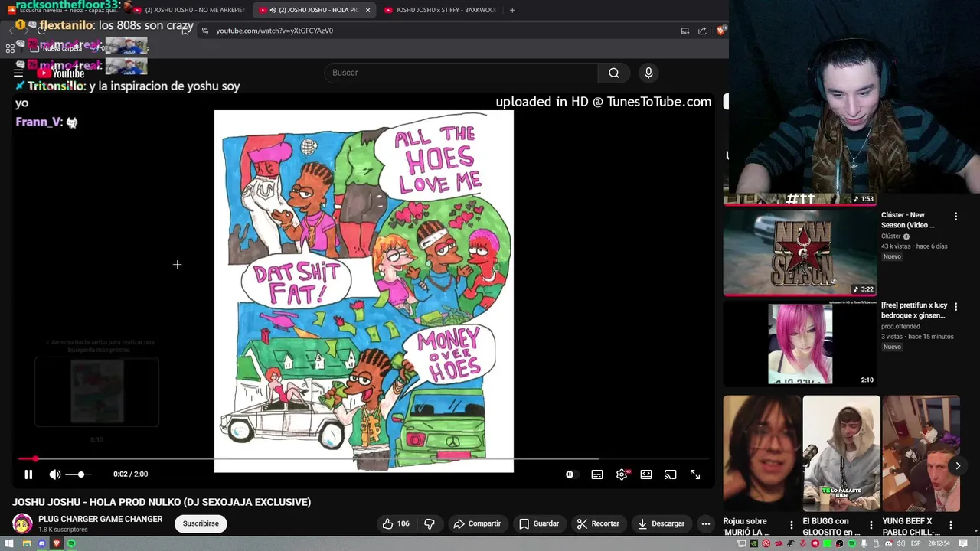Open the Clúster - New Season title

pos(908,220)
